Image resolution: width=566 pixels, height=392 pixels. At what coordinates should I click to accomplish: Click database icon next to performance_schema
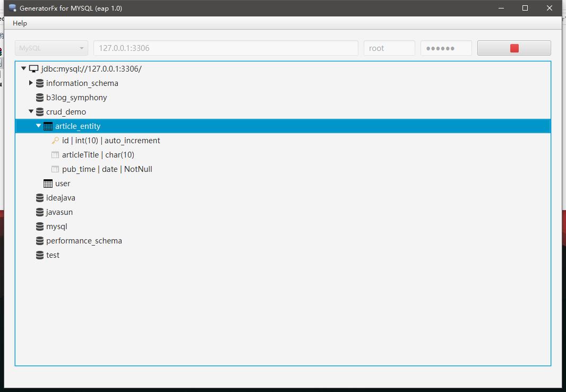[x=40, y=241]
